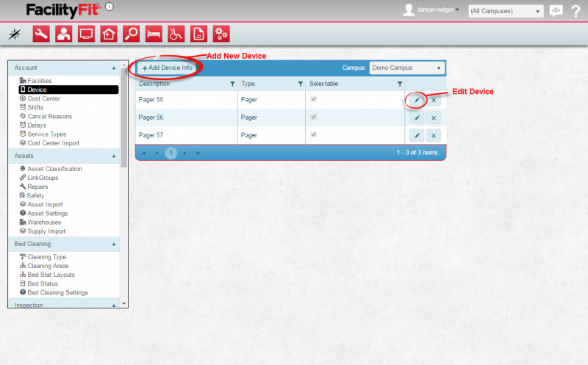Click the user avatar icon in header
Screen dimensions: 588x365
[x=409, y=10]
